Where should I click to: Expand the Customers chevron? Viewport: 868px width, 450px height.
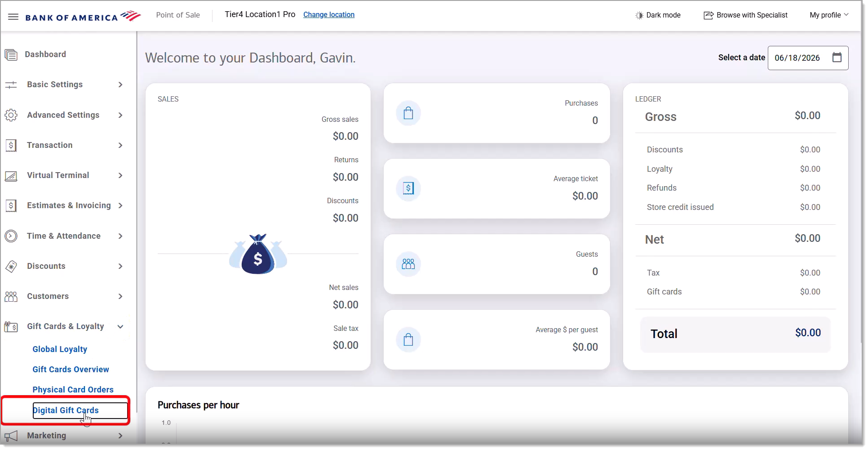(x=120, y=297)
